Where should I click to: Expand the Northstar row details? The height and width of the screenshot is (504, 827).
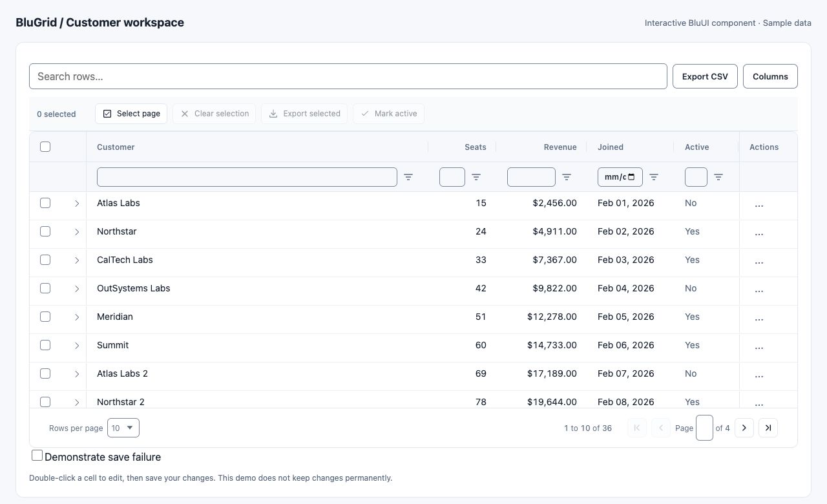point(77,232)
